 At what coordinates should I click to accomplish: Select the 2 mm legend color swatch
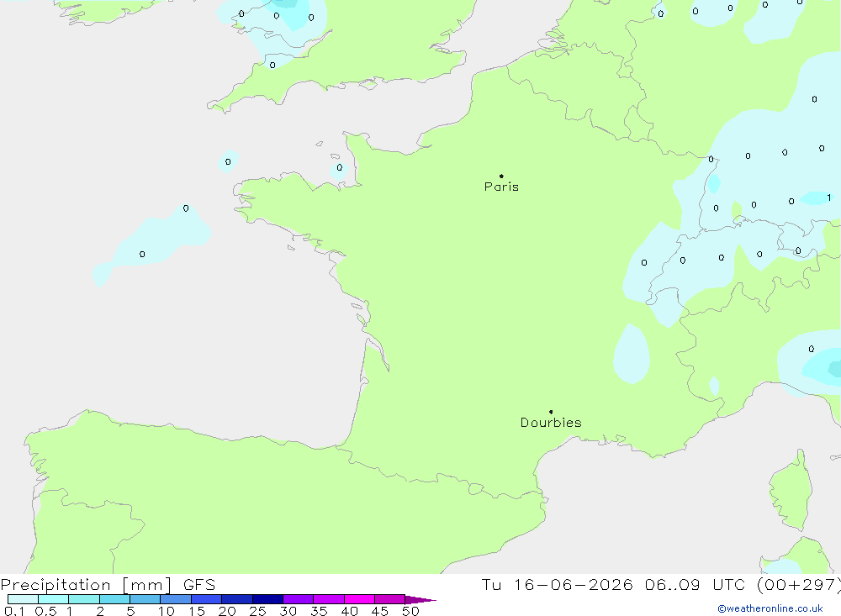[114, 599]
